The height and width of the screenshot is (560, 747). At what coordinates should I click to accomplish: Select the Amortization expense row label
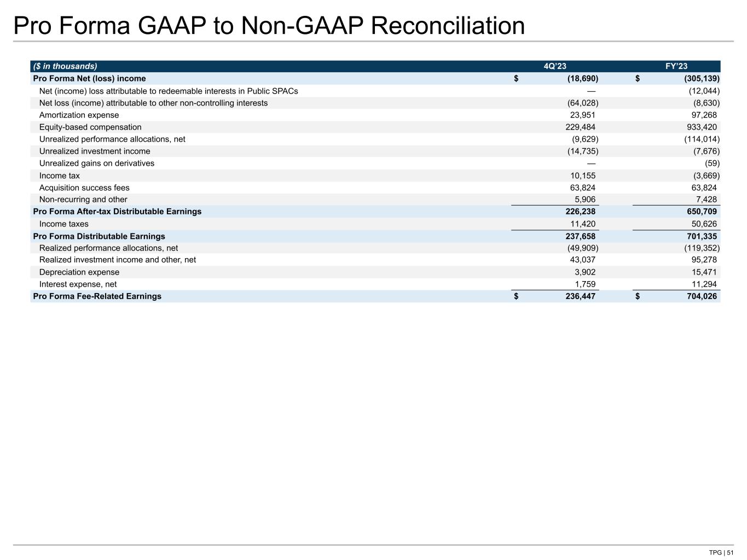click(x=79, y=115)
